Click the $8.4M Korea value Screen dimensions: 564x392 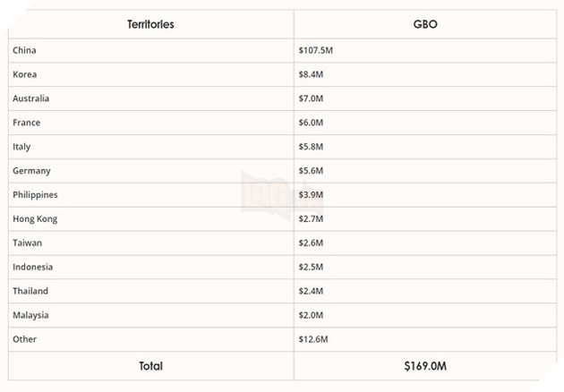tap(311, 74)
